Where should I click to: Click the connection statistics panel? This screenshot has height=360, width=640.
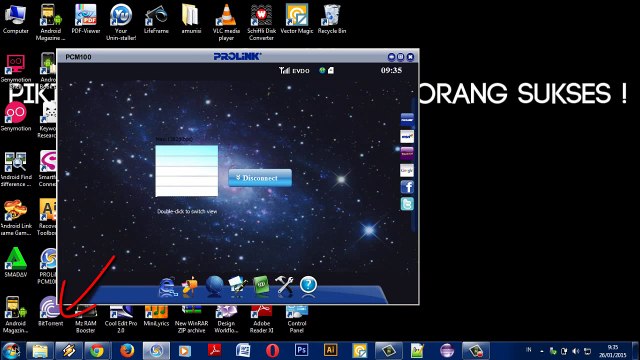[x=187, y=171]
